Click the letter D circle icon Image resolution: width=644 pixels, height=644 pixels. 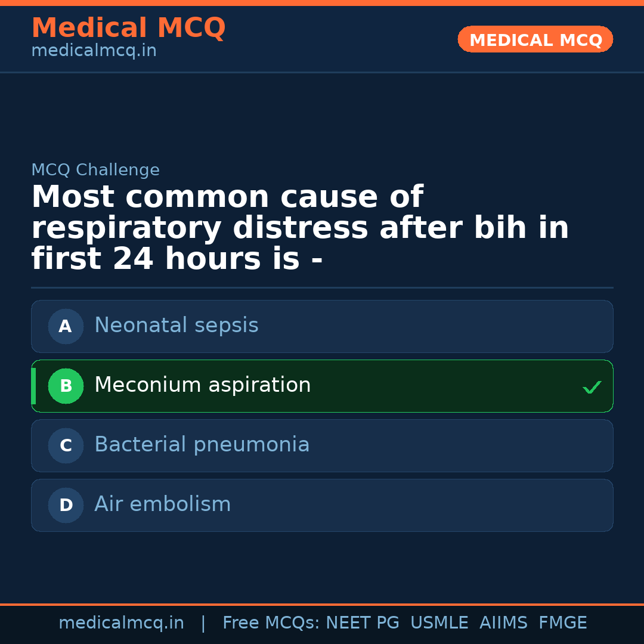click(66, 505)
